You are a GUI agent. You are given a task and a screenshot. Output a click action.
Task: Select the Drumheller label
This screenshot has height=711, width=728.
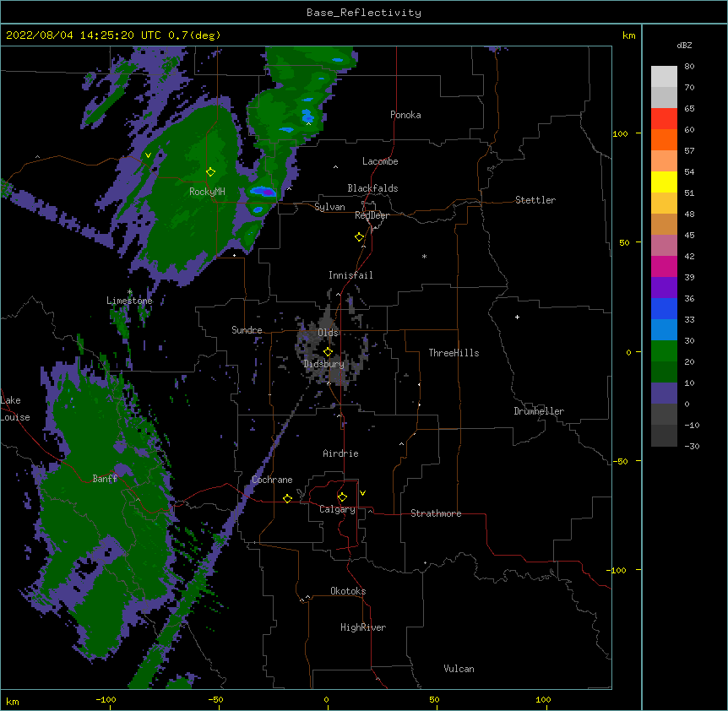[x=539, y=411]
